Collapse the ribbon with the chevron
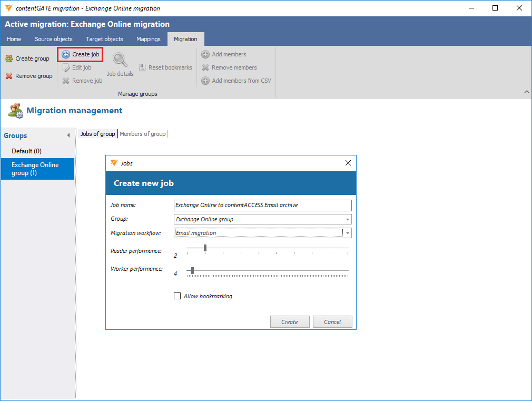Viewport: 532px width, 401px height. tap(526, 92)
